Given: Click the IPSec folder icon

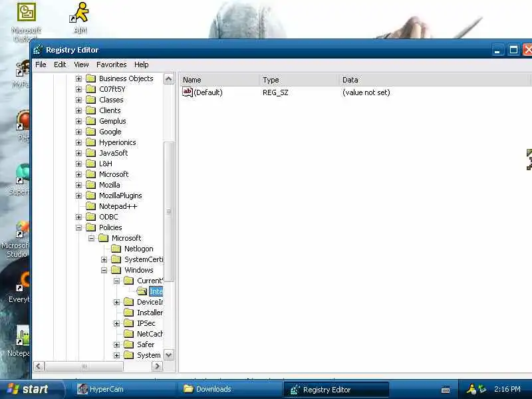Looking at the screenshot, I should [128, 323].
